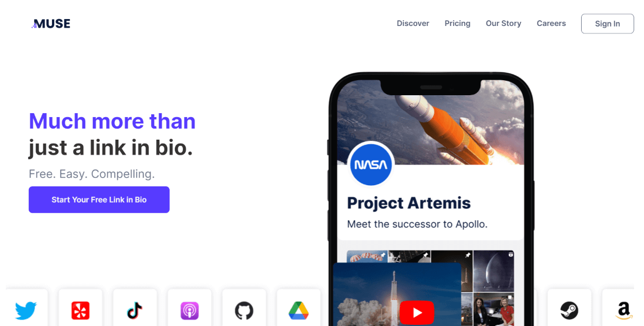Click the Amazon logo icon

pyautogui.click(x=623, y=311)
